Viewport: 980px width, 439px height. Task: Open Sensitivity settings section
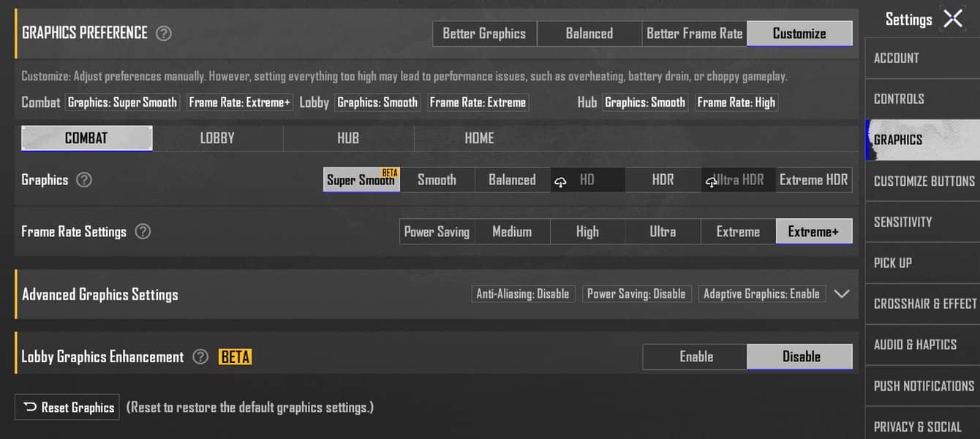click(x=922, y=222)
